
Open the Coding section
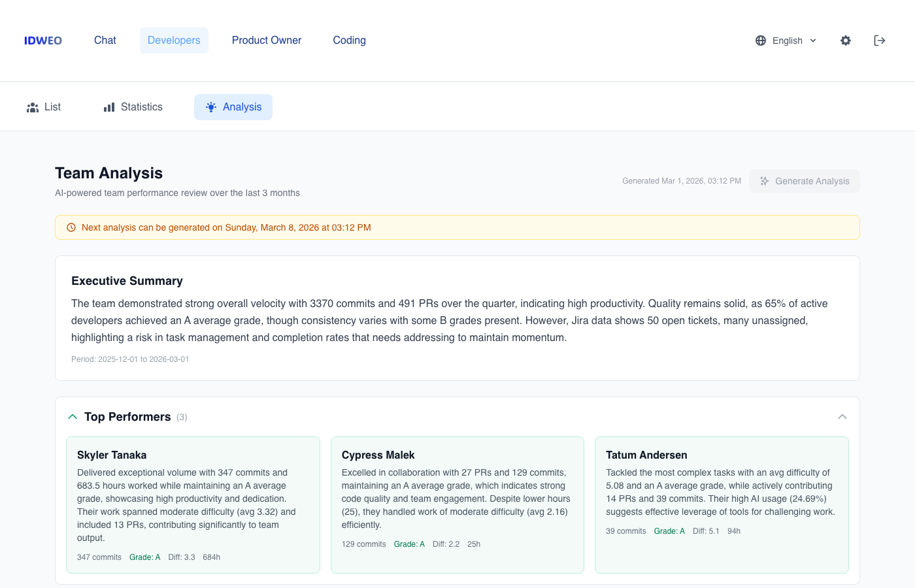(x=349, y=41)
